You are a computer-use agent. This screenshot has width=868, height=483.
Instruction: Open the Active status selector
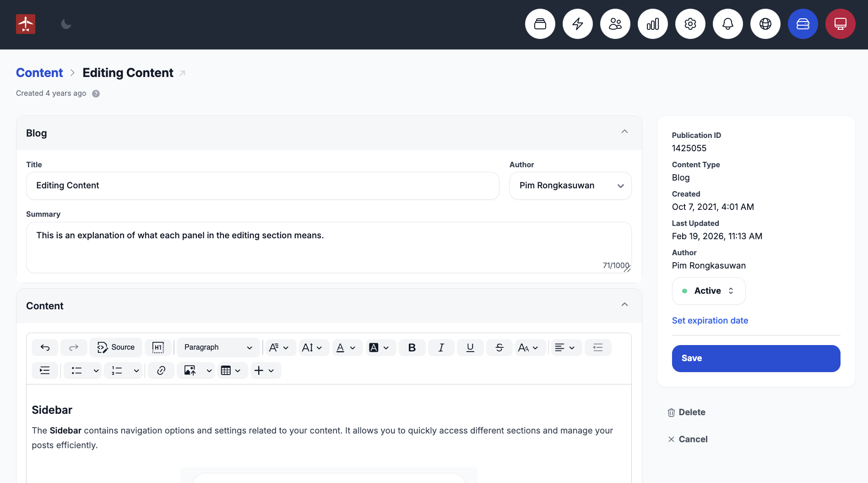tap(708, 291)
